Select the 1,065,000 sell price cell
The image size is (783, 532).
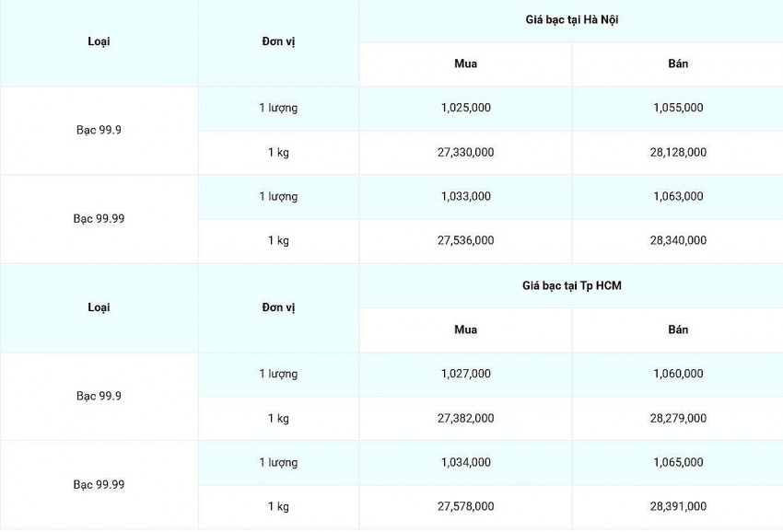pos(678,462)
